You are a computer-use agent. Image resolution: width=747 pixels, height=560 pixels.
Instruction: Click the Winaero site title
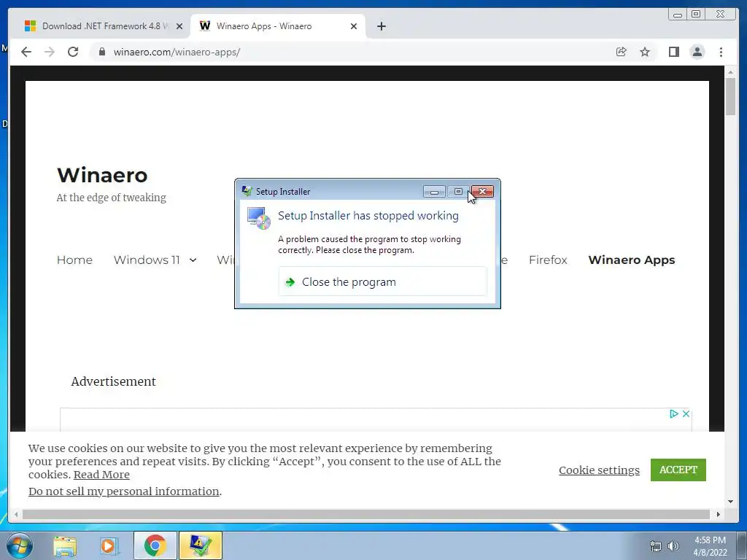[x=102, y=175]
